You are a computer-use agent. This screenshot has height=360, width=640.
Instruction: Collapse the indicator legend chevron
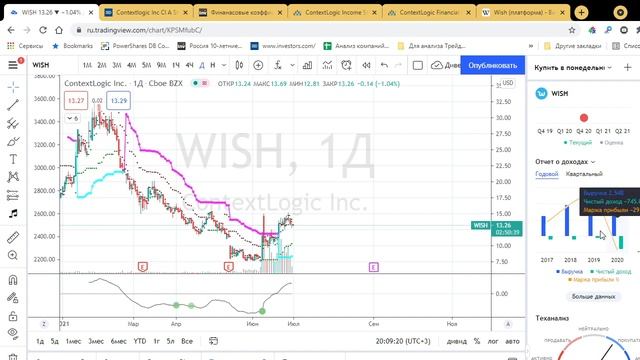click(x=72, y=118)
